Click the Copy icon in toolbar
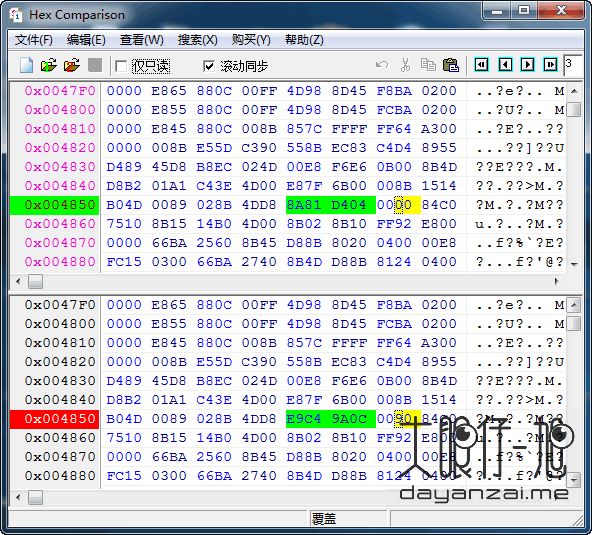 (428, 65)
